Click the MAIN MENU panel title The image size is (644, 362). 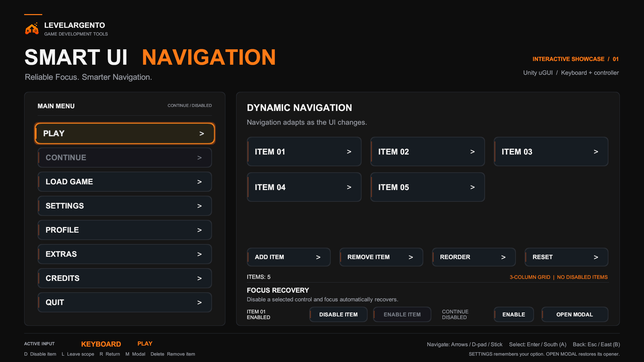(x=56, y=106)
